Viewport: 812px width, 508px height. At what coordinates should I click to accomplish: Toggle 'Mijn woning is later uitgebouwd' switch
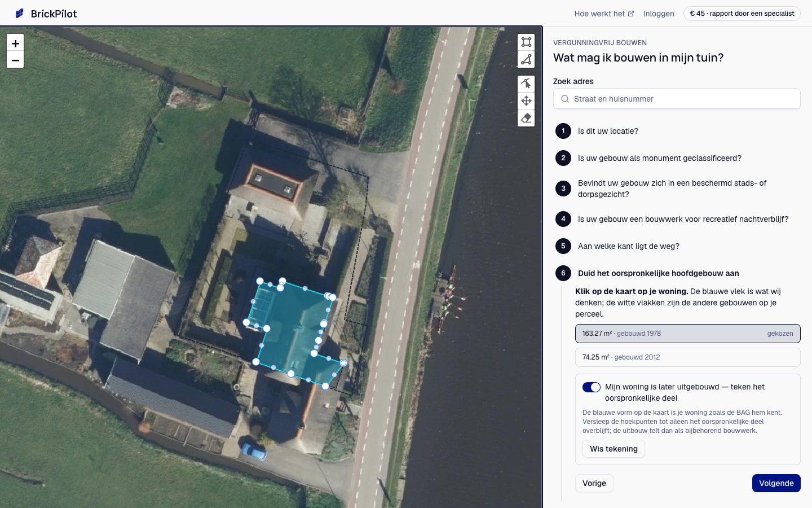(592, 387)
